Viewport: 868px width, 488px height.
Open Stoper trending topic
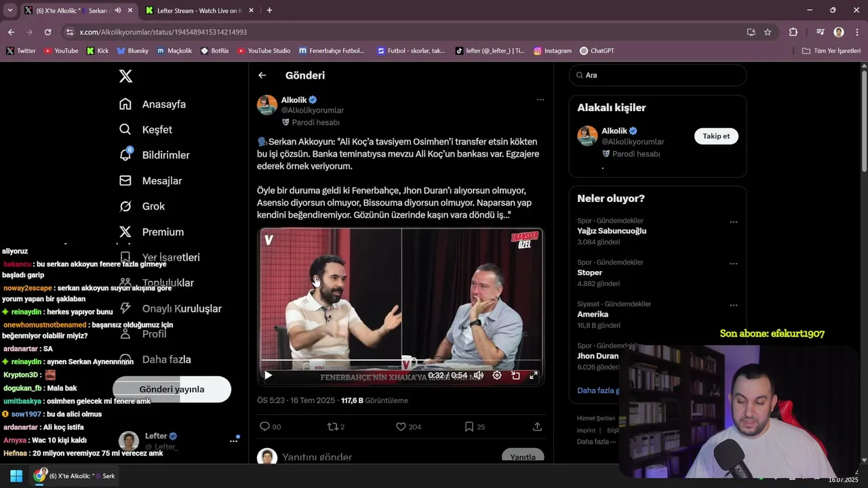pos(590,272)
